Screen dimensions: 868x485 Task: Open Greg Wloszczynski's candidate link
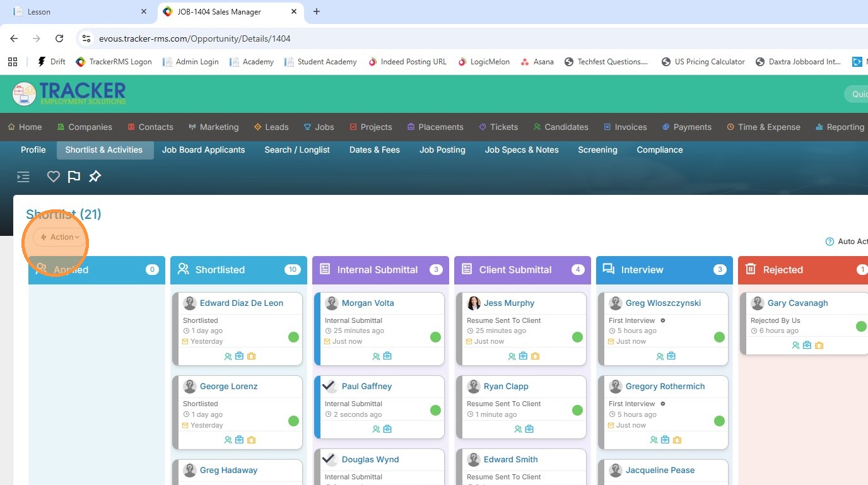point(663,303)
